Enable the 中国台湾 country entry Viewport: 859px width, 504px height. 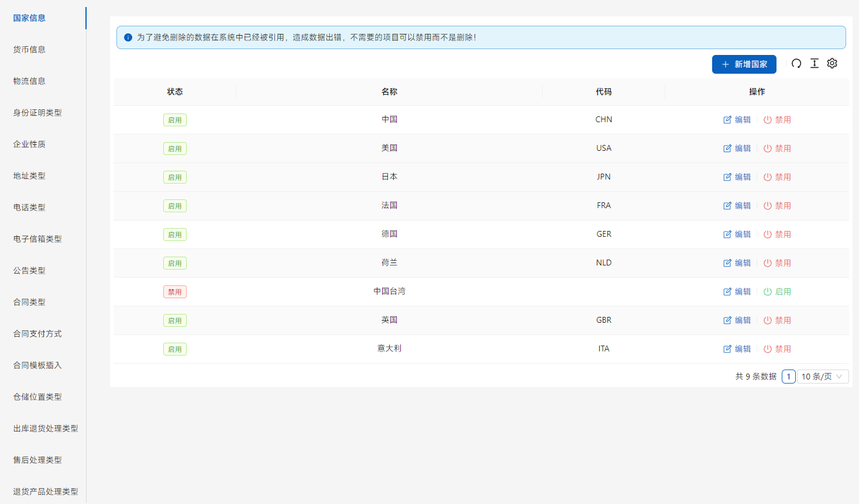(x=777, y=292)
